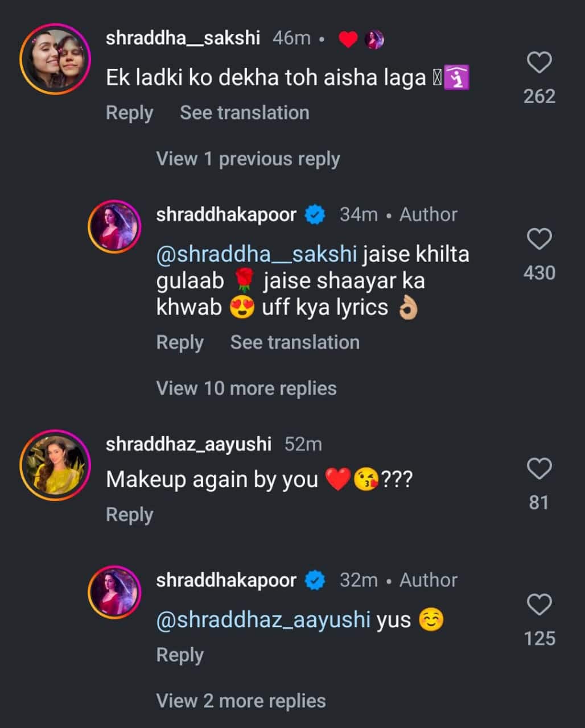Click the red heart beside shraddha__sakshi's timestamp
This screenshot has width=585, height=728.
(347, 38)
